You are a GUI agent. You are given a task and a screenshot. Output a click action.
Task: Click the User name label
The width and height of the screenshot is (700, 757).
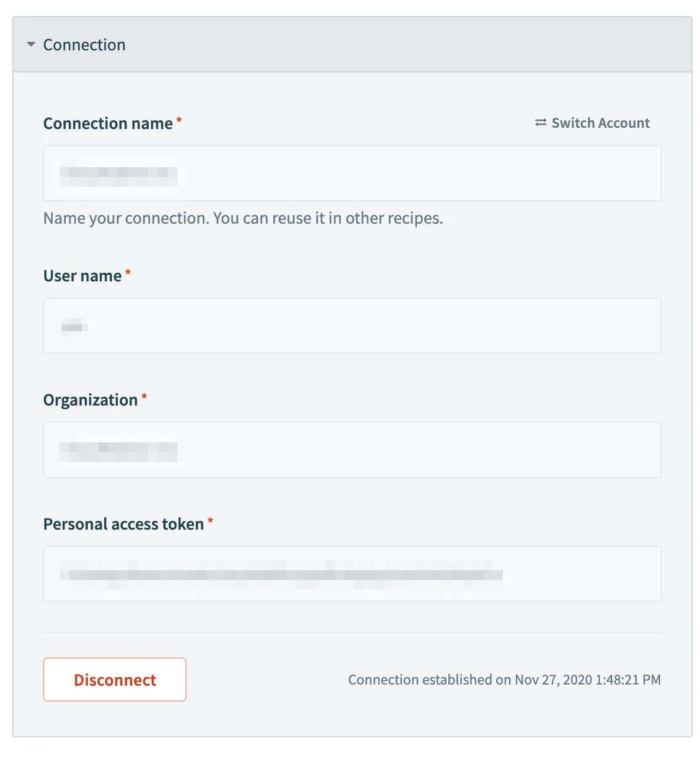(82, 276)
